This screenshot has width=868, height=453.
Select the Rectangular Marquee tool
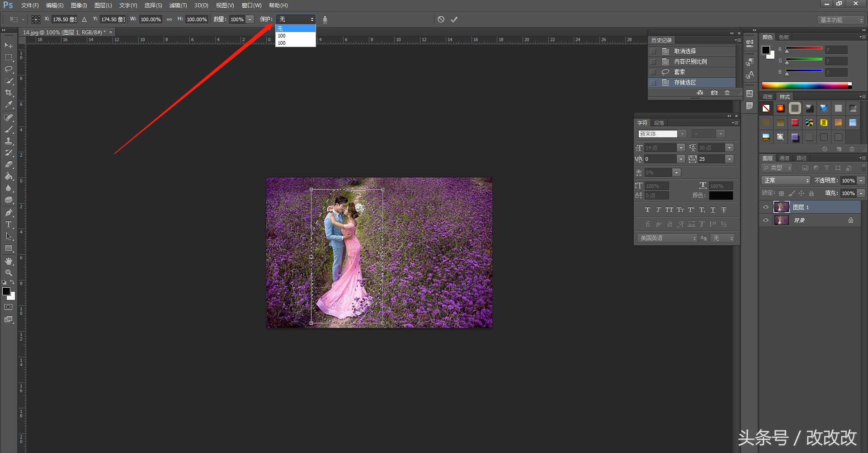pos(9,57)
